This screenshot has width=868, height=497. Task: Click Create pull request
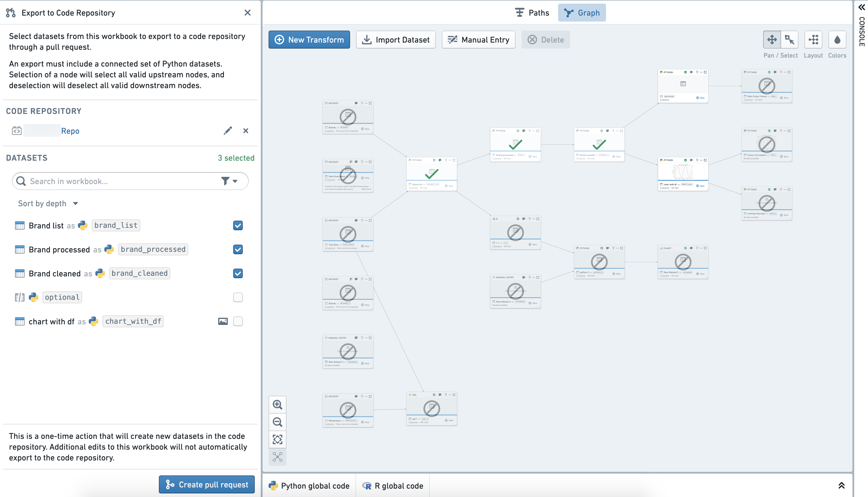(x=207, y=484)
